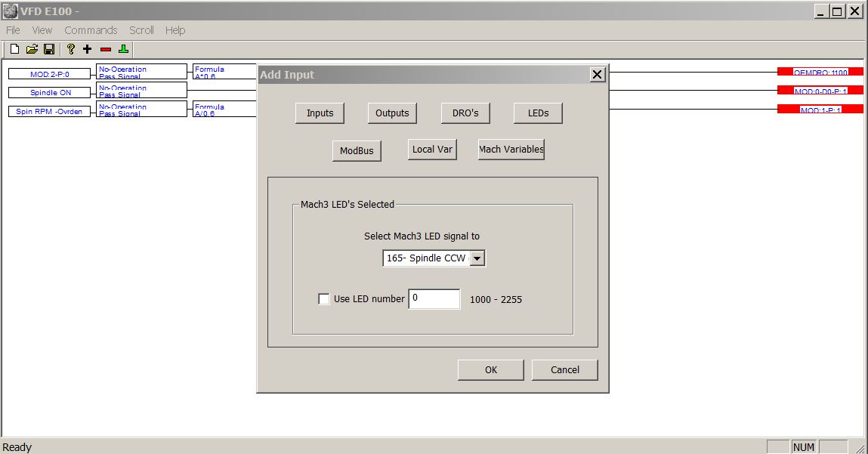Click No-Operation block in the Spindle ON rung
The image size is (868, 454).
(x=142, y=90)
